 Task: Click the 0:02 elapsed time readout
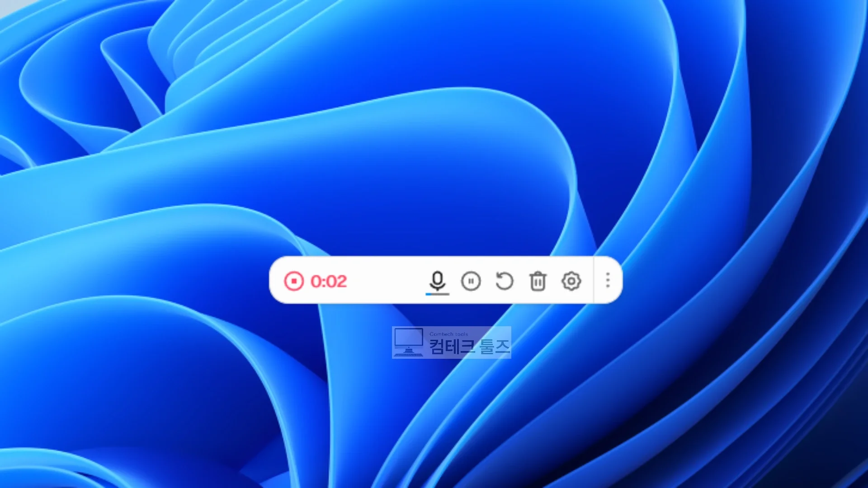(329, 282)
